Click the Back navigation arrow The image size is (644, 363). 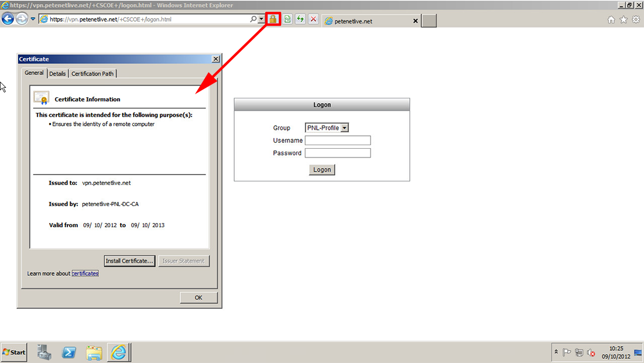(x=8, y=19)
